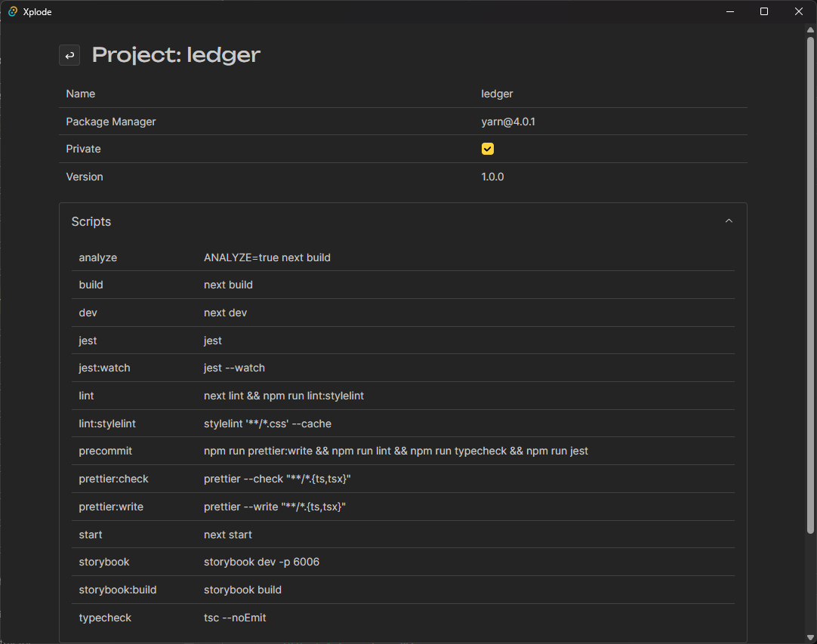Viewport: 817px width, 644px height.
Task: Click the 'next start' command text
Action: (228, 535)
